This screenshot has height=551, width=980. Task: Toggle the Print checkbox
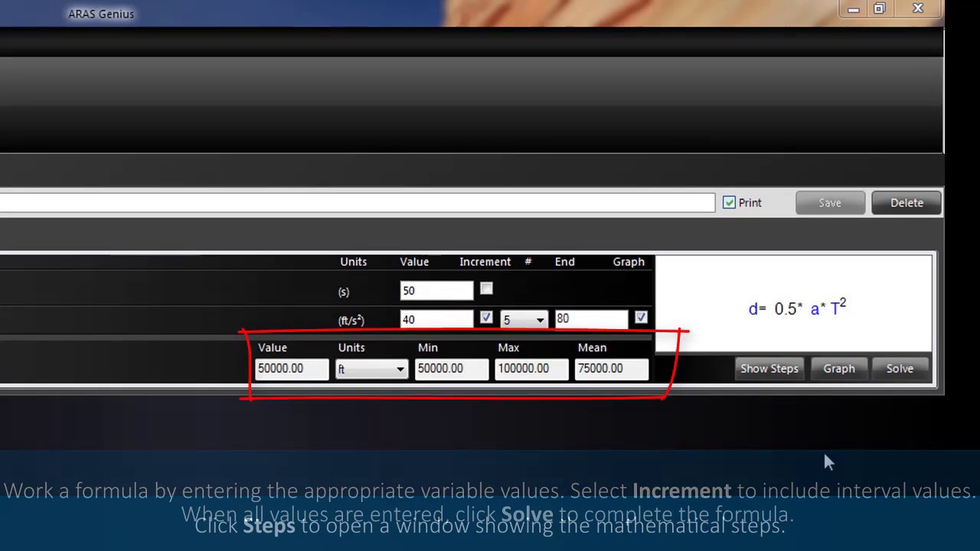click(729, 203)
